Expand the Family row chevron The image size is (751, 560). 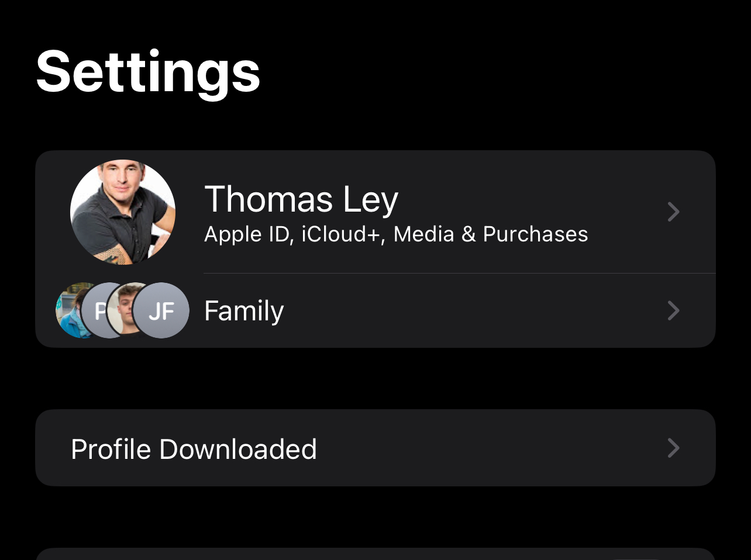673,310
